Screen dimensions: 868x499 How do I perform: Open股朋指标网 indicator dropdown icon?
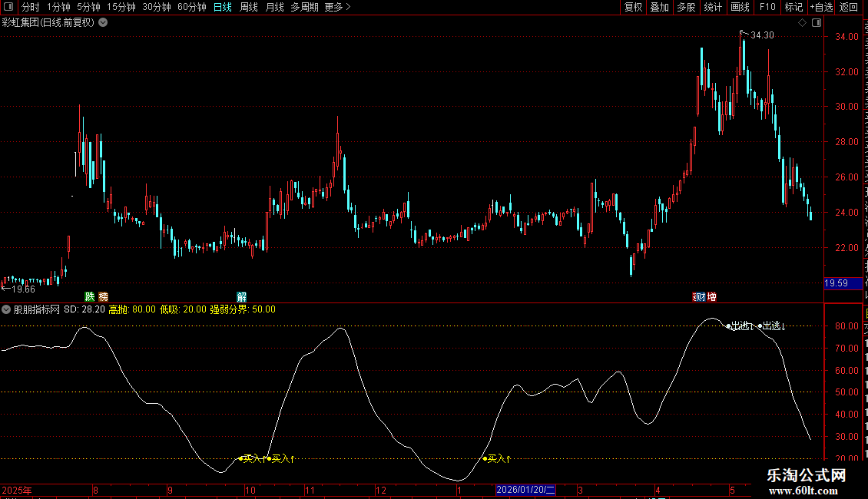[x=6, y=309]
